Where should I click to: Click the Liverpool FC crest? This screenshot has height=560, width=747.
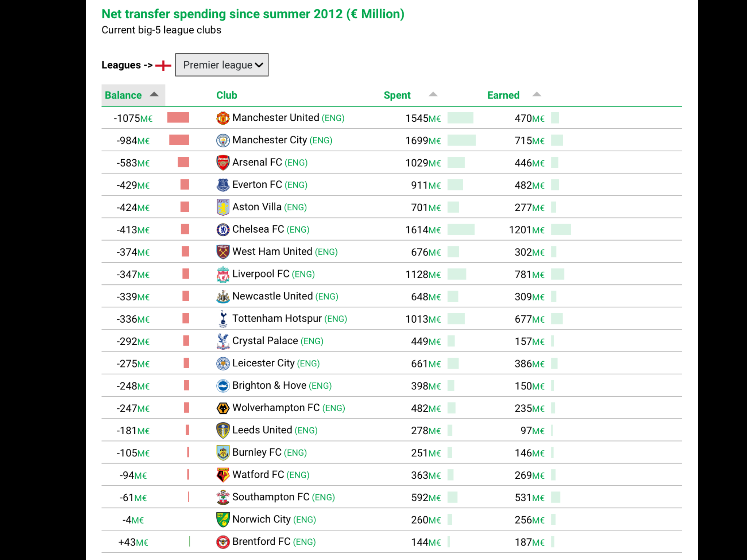pos(223,274)
